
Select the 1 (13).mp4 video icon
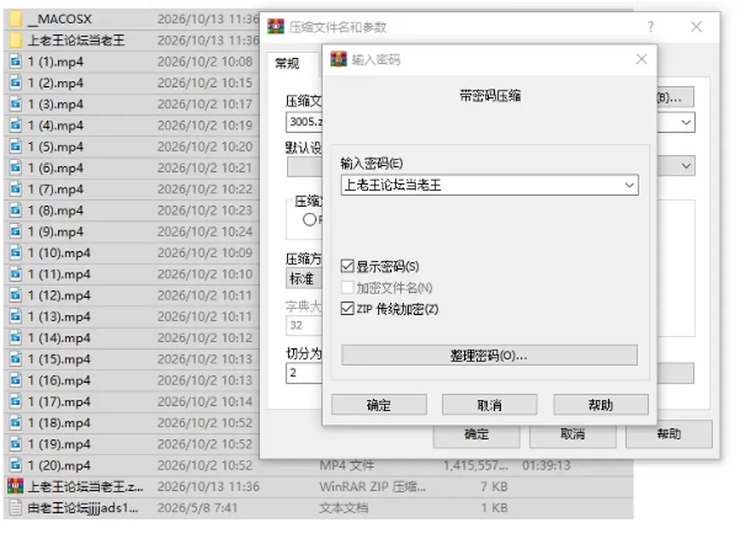click(x=15, y=316)
